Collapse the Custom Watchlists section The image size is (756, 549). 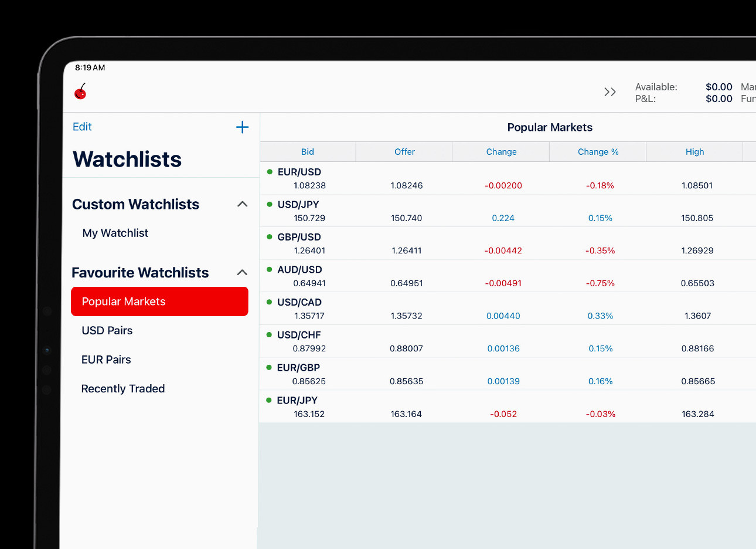pos(241,204)
